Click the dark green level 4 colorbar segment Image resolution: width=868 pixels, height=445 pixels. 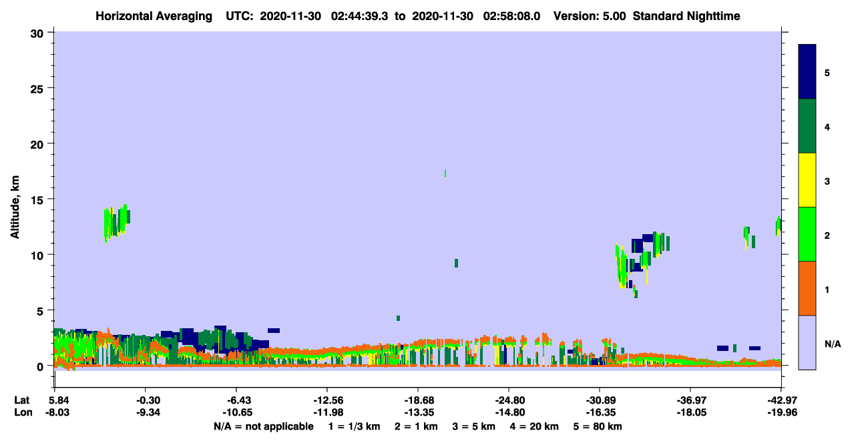807,126
